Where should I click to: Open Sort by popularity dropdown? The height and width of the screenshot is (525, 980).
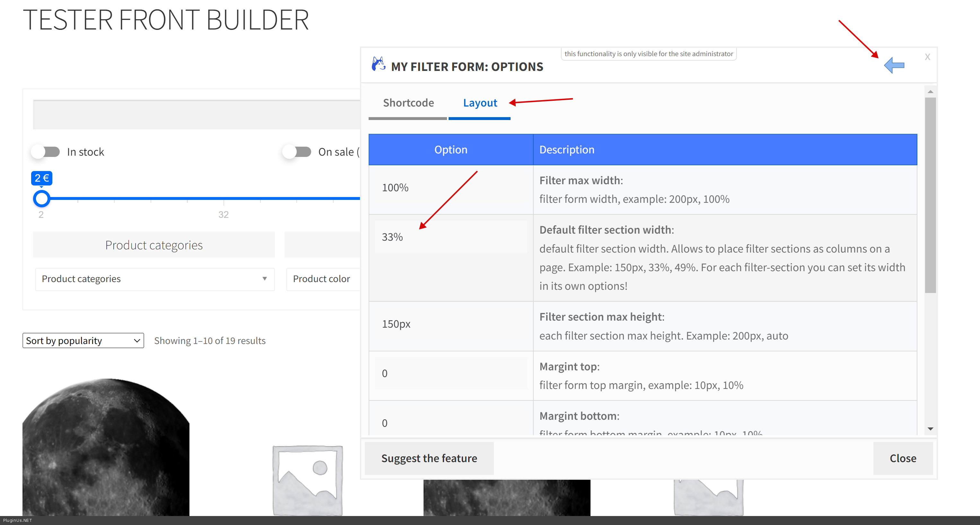click(x=83, y=340)
